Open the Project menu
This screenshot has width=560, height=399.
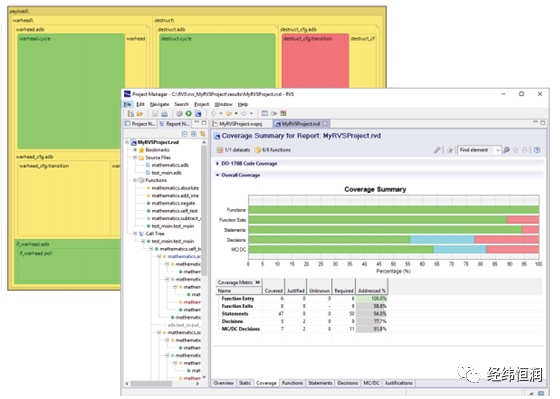pyautogui.click(x=201, y=104)
